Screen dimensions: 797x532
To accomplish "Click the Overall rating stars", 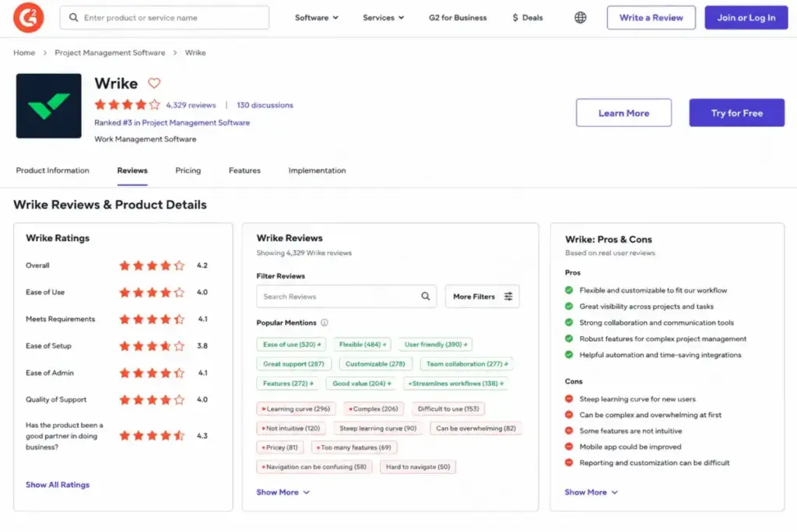I will 152,265.
